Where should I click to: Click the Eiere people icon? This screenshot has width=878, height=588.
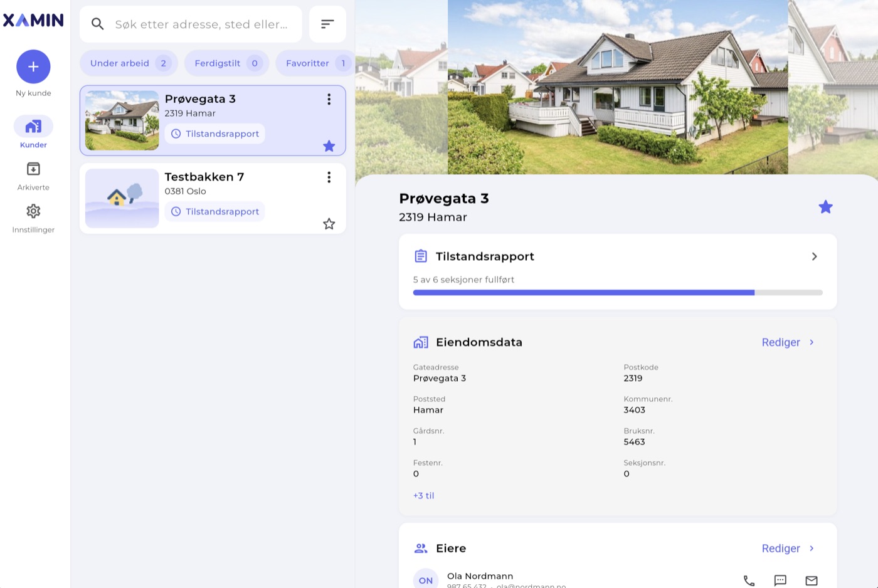(421, 549)
